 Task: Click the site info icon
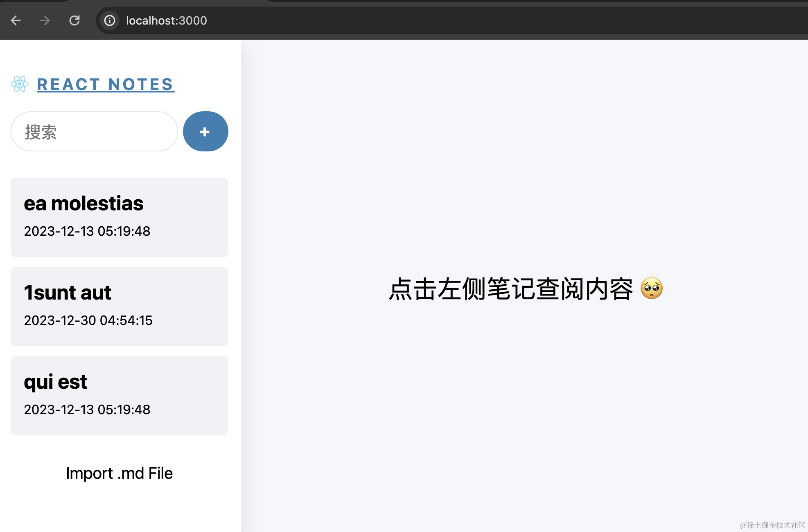110,20
